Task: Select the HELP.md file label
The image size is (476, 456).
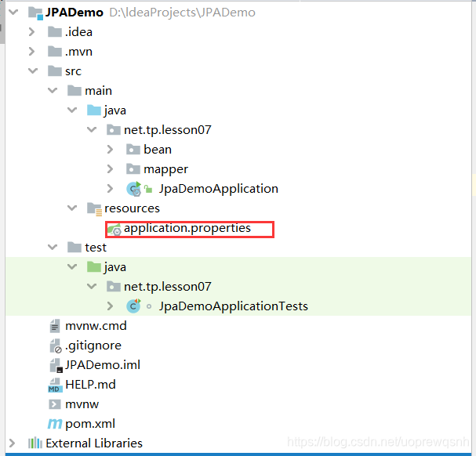Action: (90, 385)
